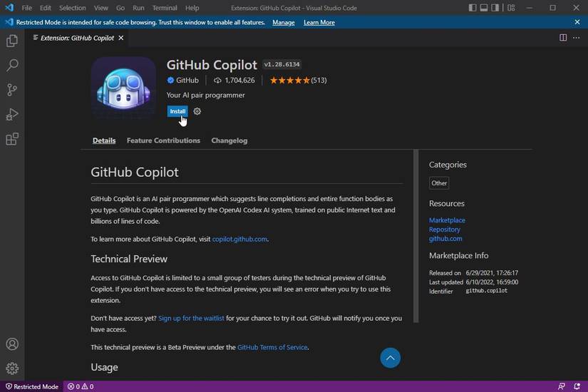
Task: Open the Accounts menu icon
Action: click(x=12, y=344)
